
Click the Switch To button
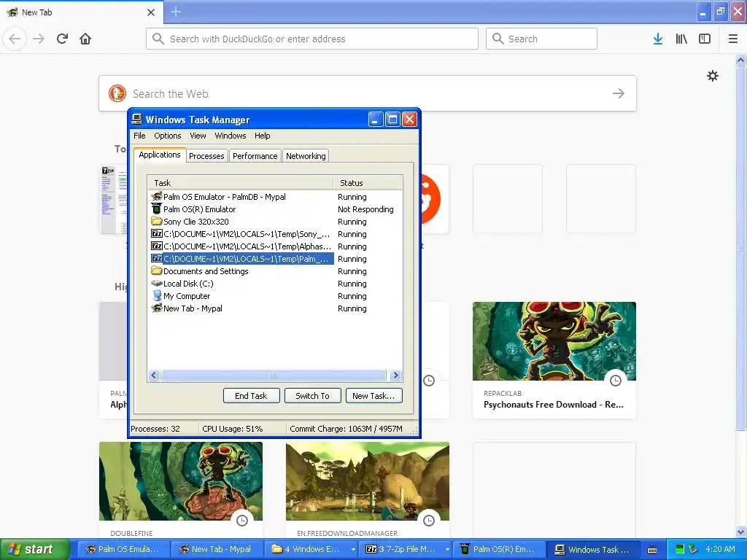[x=312, y=396]
